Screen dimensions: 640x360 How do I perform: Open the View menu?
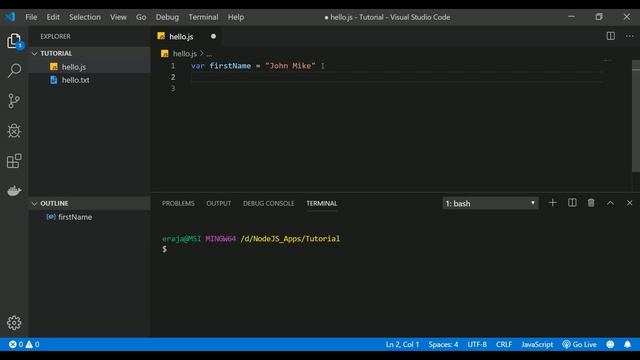(118, 17)
